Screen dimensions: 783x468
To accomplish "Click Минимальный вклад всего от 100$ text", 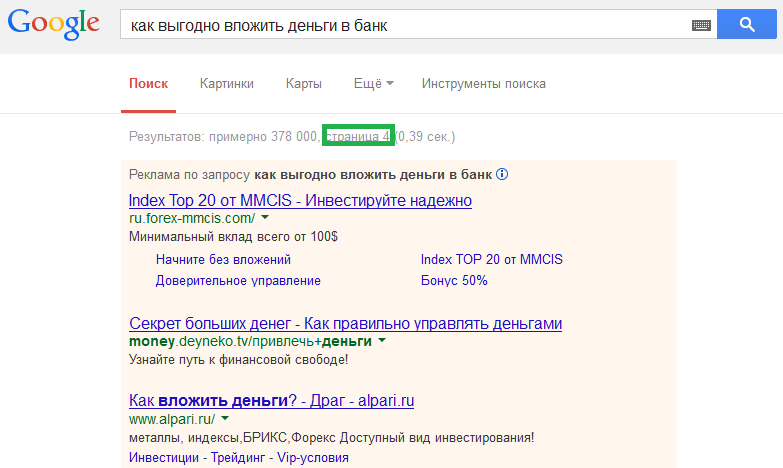I will coord(233,237).
